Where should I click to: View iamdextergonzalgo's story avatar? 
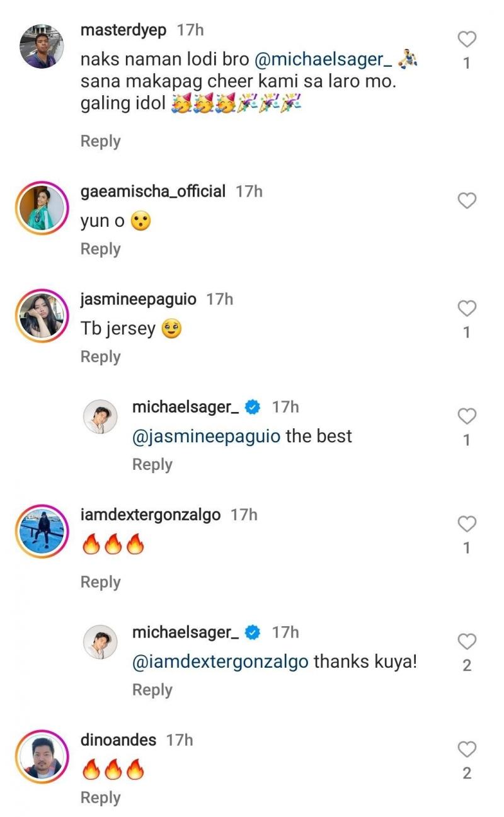[42, 531]
